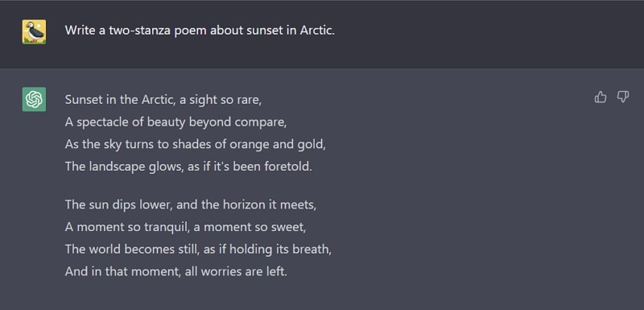Click the word 'Arctic.' in the user prompt
The width and height of the screenshot is (644, 310).
317,31
